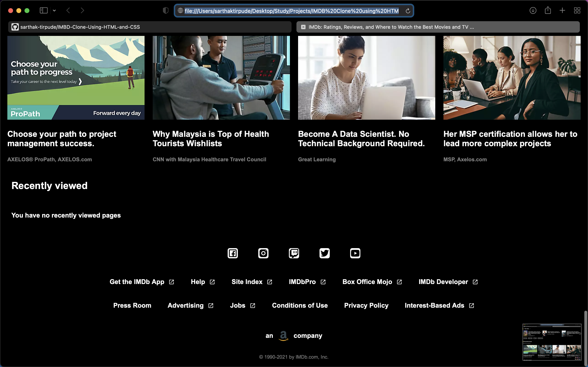588x367 pixels.
Task: Open the Conditions of Use link
Action: coord(300,305)
